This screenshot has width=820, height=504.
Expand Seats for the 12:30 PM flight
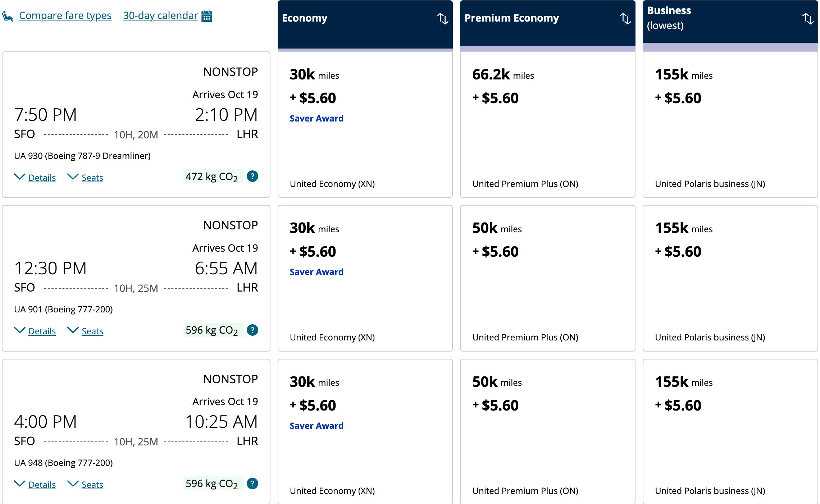click(x=92, y=331)
